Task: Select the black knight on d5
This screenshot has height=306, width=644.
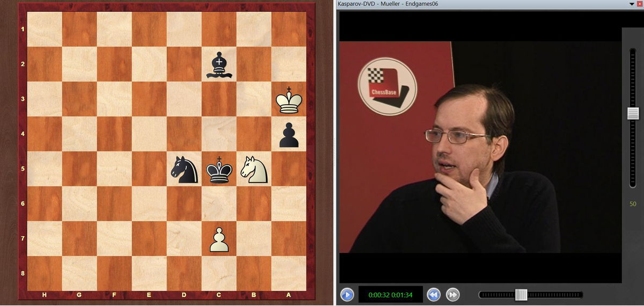Action: [x=184, y=169]
